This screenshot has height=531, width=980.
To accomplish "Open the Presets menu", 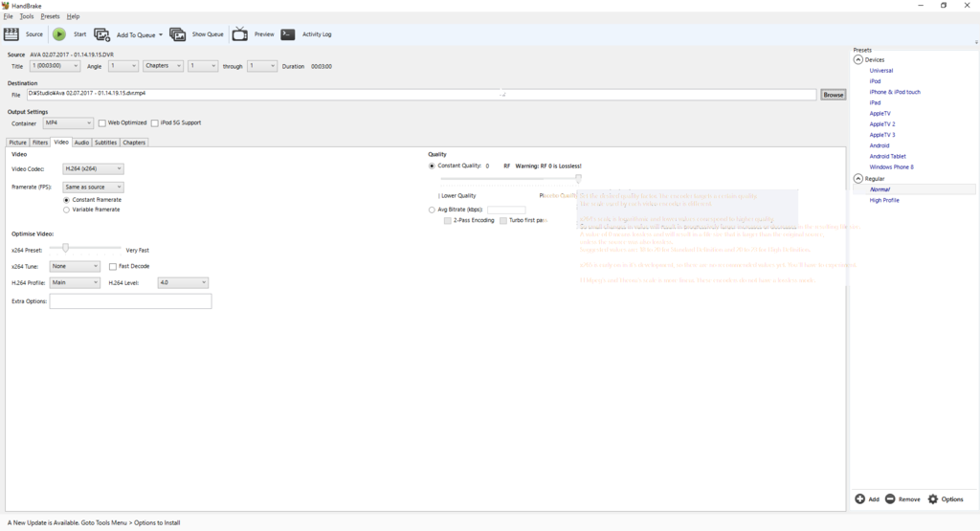I will click(x=50, y=16).
